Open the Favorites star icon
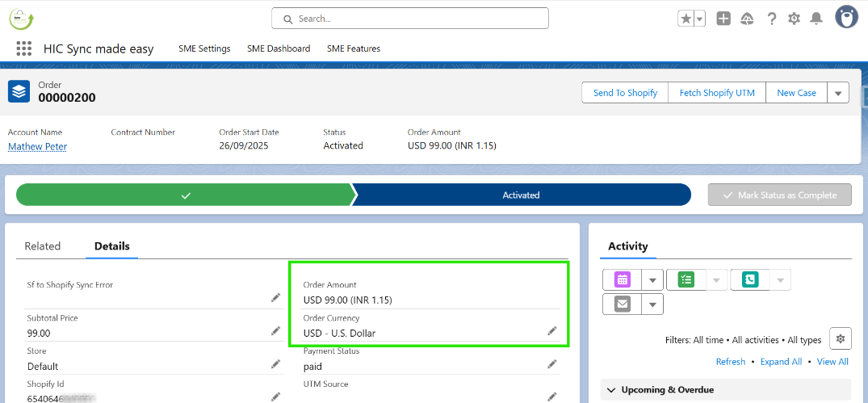This screenshot has height=403, width=868. [x=686, y=19]
